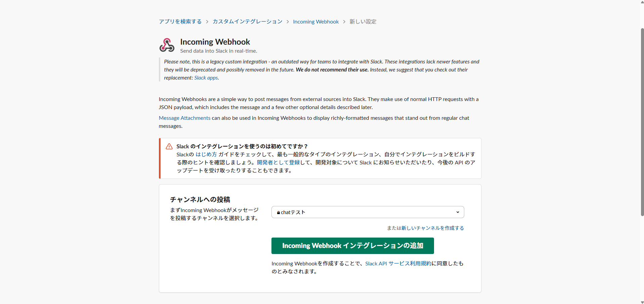Click the Slack のインテグレーションを使うのは初めてですか？ heading
This screenshot has height=304, width=644.
[x=242, y=146]
